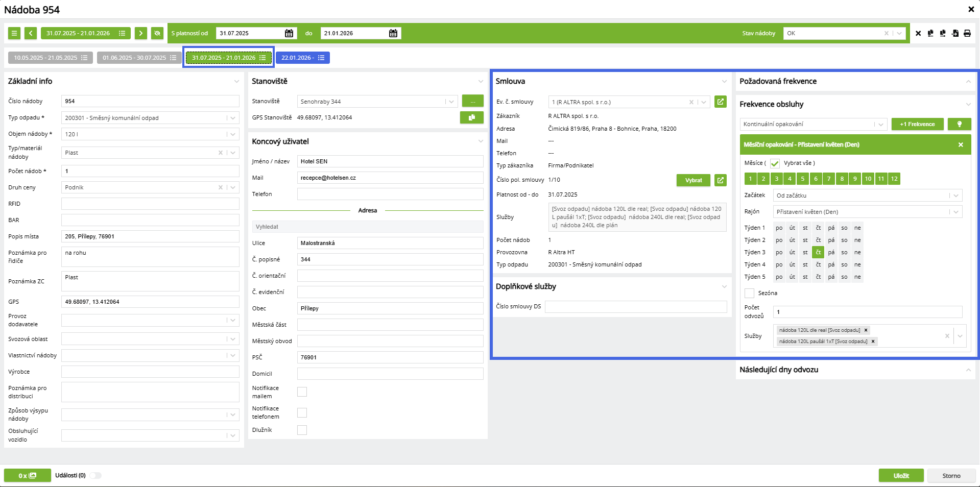Clear the Ev. č. smlouvy selection
The image size is (980, 487).
point(691,102)
